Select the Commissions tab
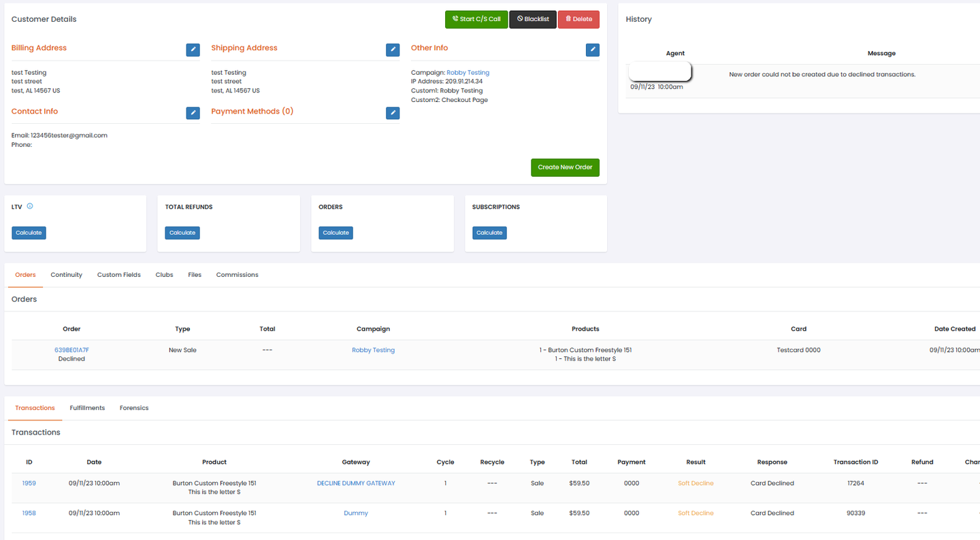Image resolution: width=980 pixels, height=540 pixels. (237, 275)
